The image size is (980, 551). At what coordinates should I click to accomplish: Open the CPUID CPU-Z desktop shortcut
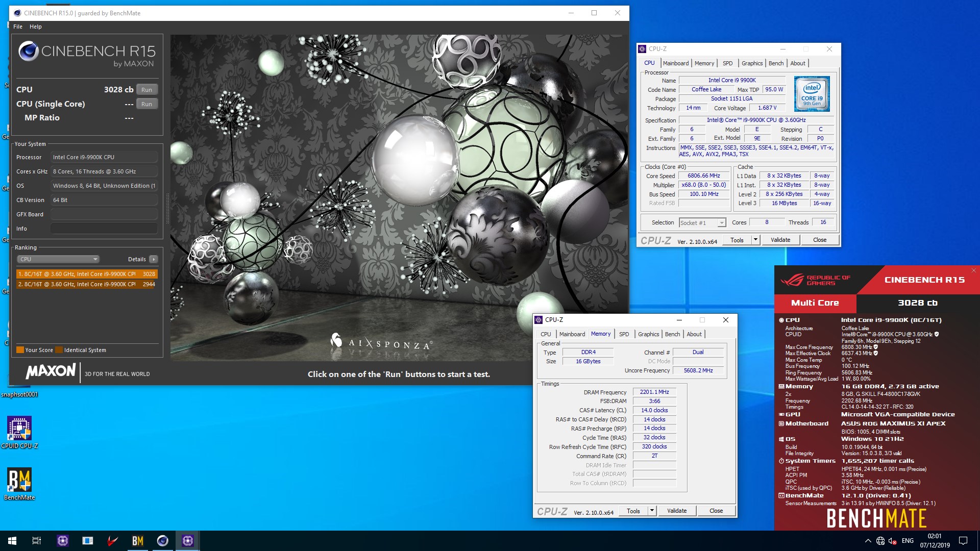19,433
